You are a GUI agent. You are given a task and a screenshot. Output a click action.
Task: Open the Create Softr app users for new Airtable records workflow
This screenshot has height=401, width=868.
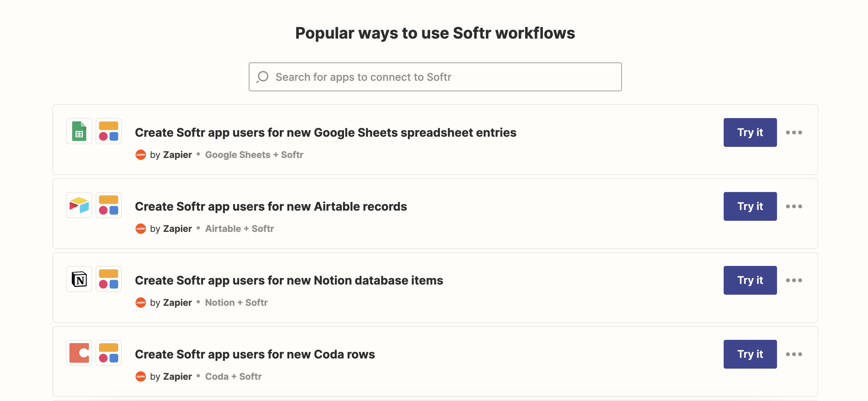coord(271,206)
